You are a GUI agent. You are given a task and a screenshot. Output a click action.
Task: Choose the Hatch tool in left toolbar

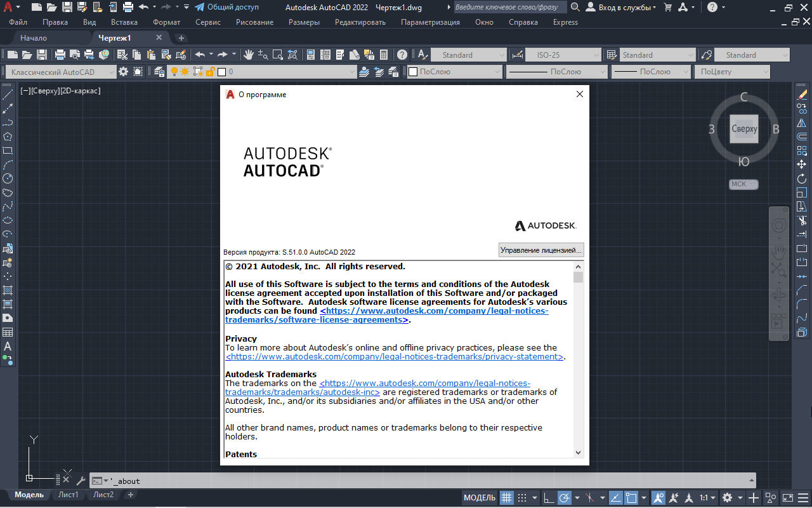point(8,290)
